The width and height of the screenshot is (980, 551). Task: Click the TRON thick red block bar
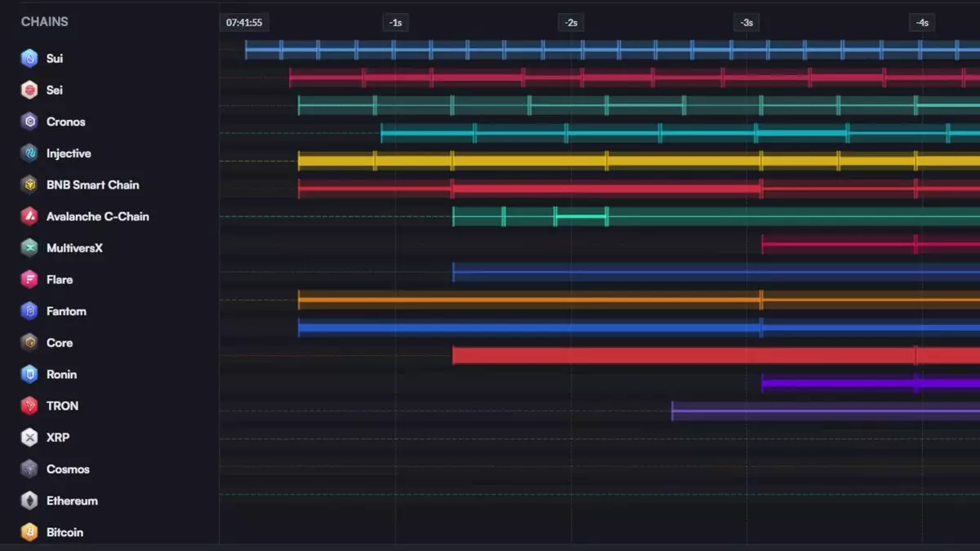[716, 355]
